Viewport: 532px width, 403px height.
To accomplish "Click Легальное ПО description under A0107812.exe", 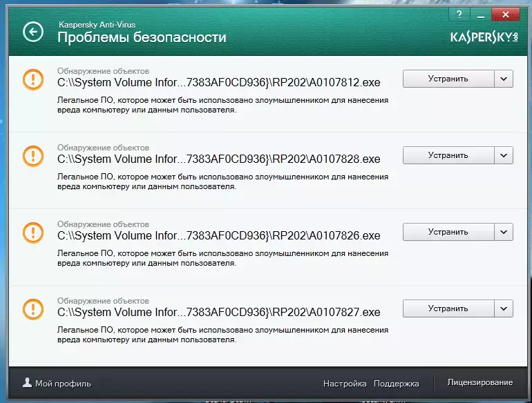I will [x=223, y=105].
